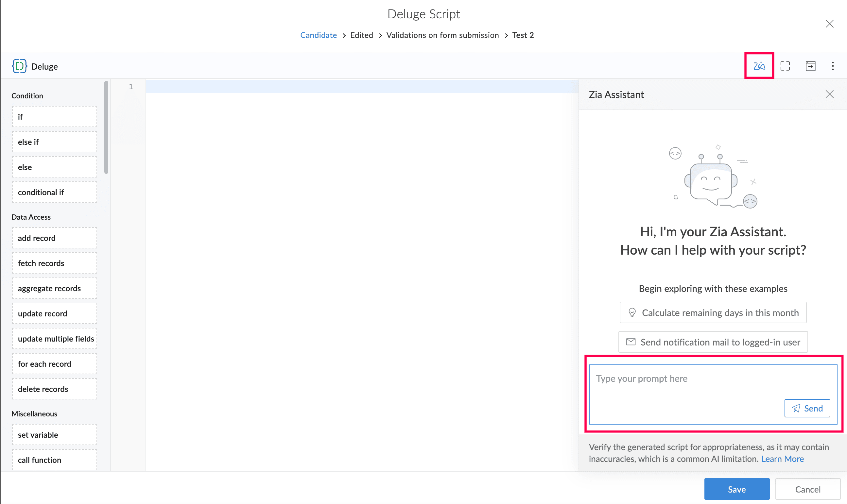The width and height of the screenshot is (847, 504).
Task: Open the Learn More link
Action: pyautogui.click(x=782, y=459)
